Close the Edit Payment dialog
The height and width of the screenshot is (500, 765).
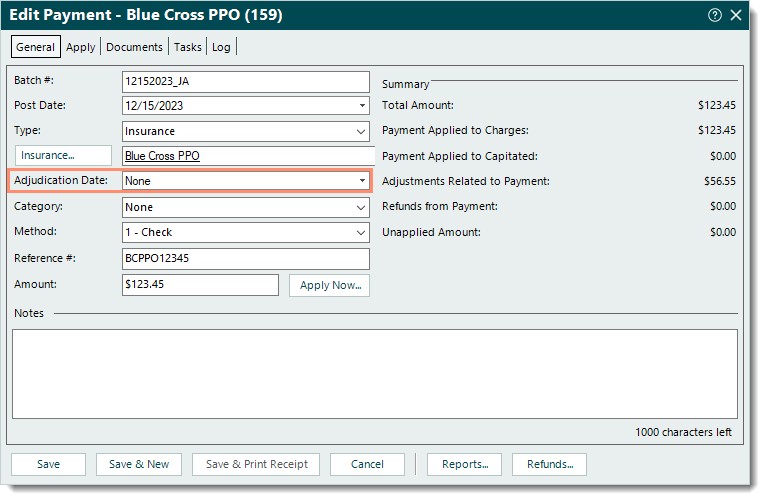click(x=736, y=15)
